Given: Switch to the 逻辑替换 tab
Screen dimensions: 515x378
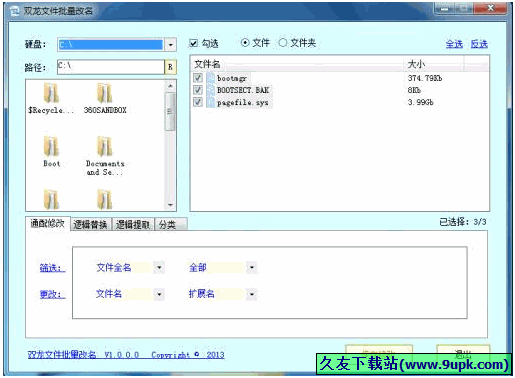Looking at the screenshot, I should click(x=91, y=225).
